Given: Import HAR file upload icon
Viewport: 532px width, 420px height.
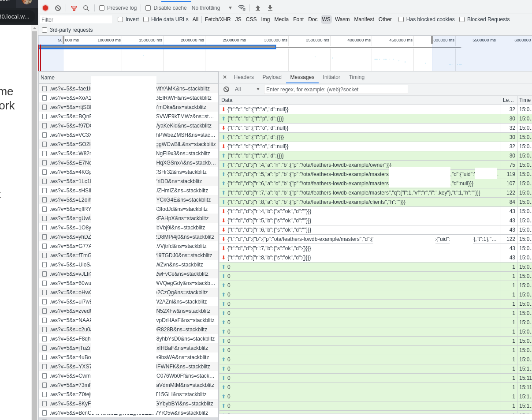Looking at the screenshot, I should tap(258, 8).
